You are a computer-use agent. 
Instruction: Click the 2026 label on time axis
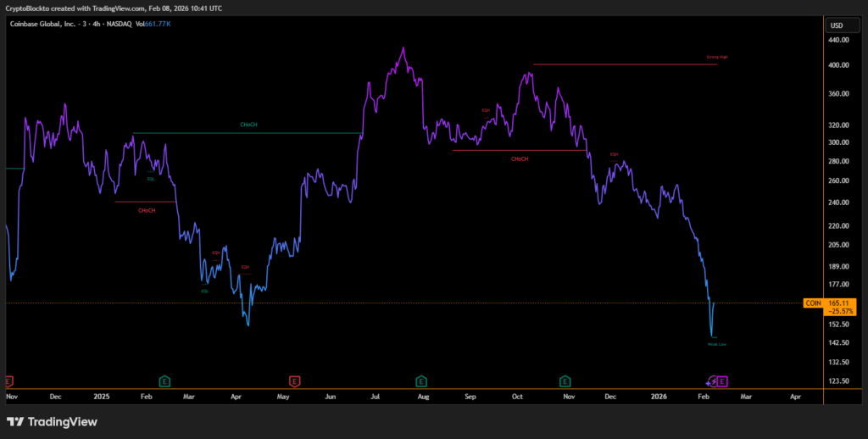click(659, 396)
